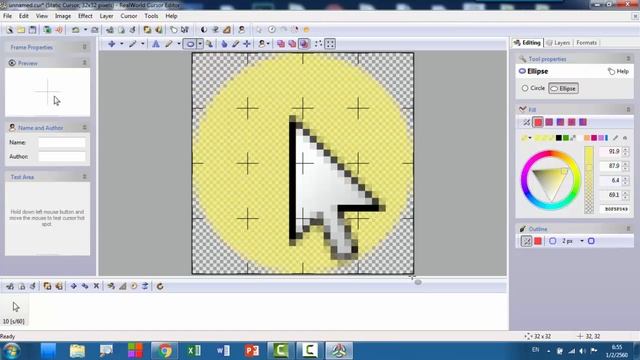Click the Windows Start button
Image resolution: width=640 pixels, height=360 pixels.
(x=11, y=351)
